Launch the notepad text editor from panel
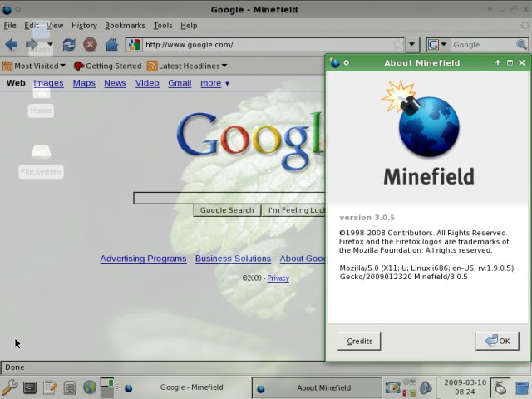532x399 pixels. pyautogui.click(x=50, y=387)
